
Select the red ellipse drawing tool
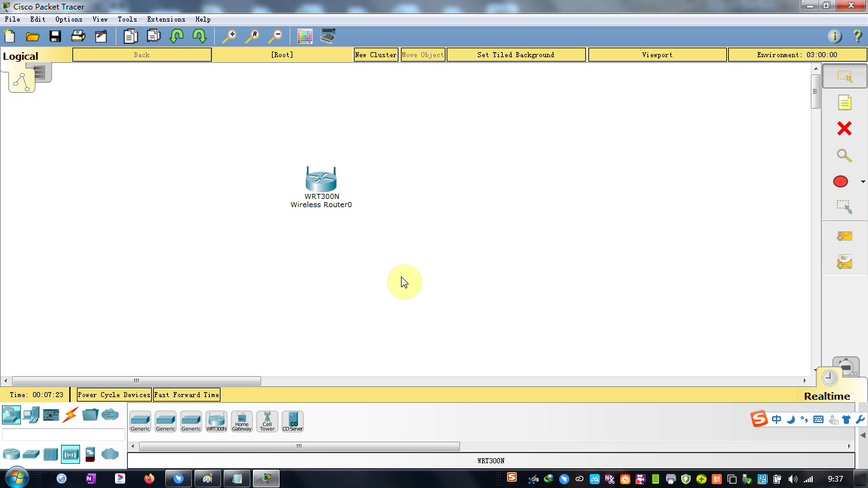841,182
